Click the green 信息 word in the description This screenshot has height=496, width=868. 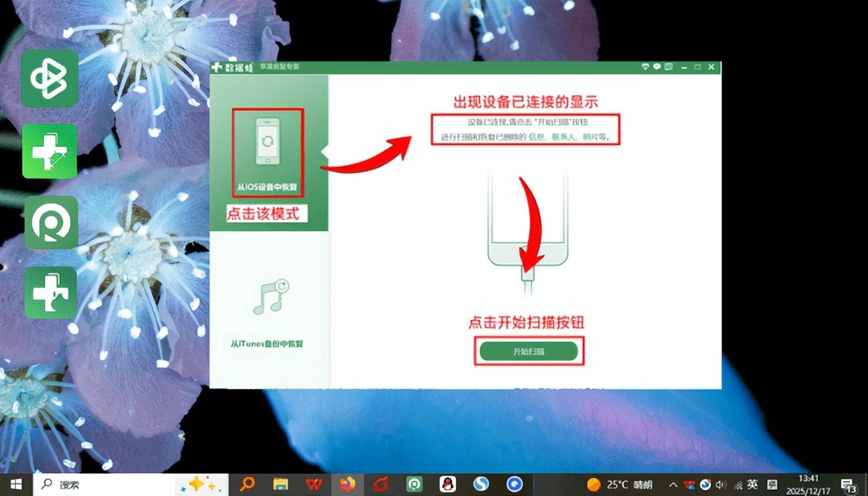(537, 137)
